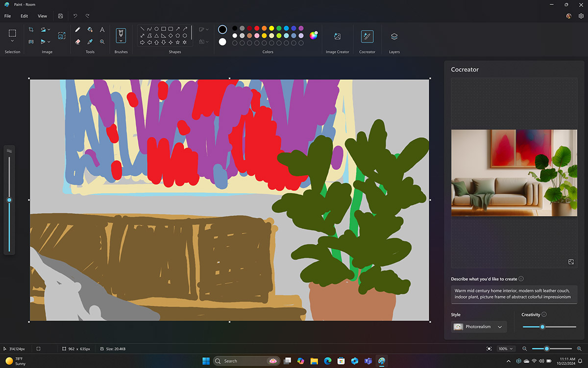588x368 pixels.
Task: Open the File menu
Action: [7, 16]
